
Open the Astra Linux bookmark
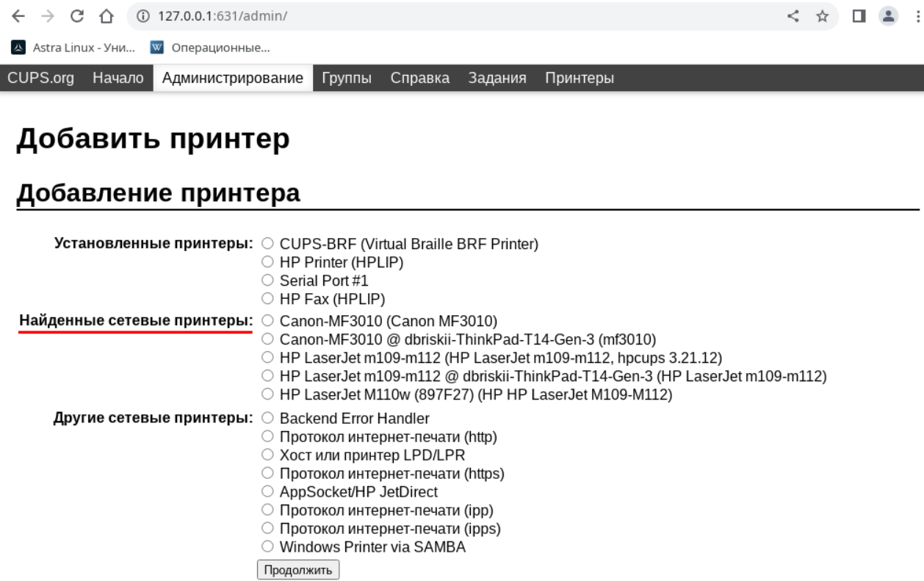[73, 48]
